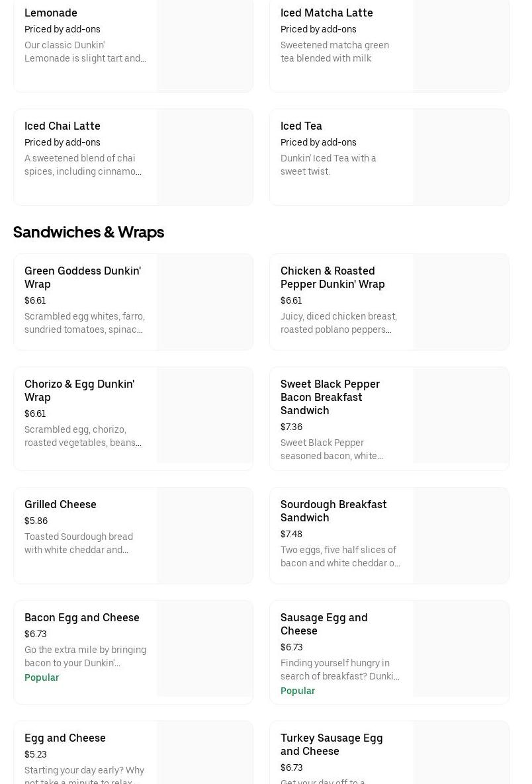The width and height of the screenshot is (532, 784).
Task: Click the Egg and Cheese title
Action: 65,738
